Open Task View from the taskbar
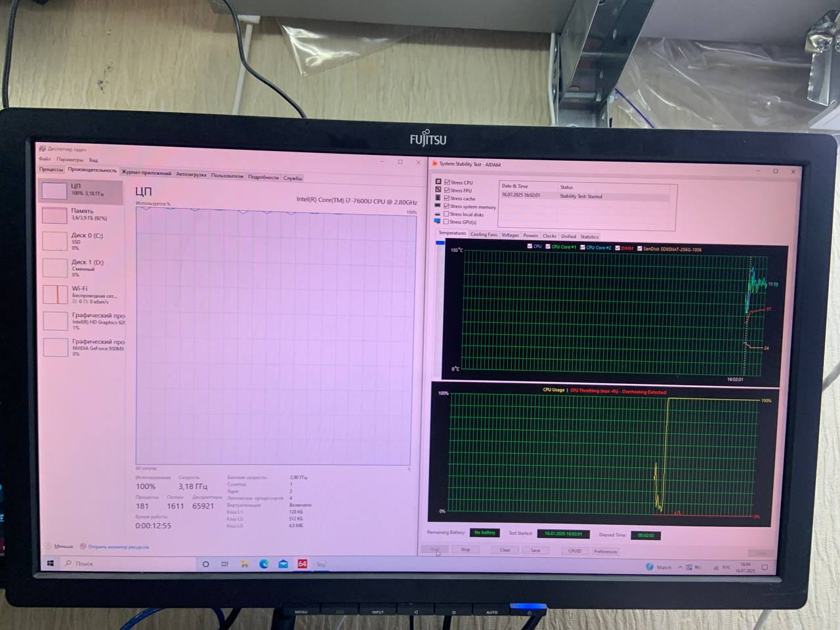840x630 pixels. 224,564
